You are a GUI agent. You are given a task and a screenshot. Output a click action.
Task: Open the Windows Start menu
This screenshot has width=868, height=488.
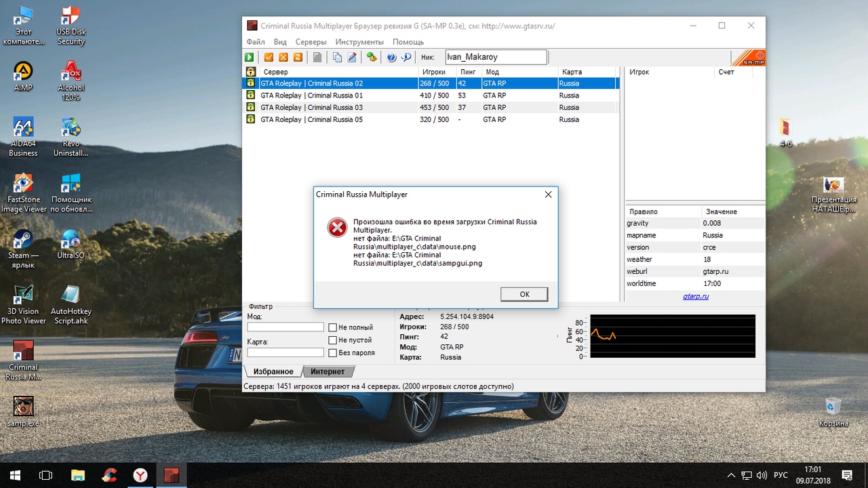[15, 475]
